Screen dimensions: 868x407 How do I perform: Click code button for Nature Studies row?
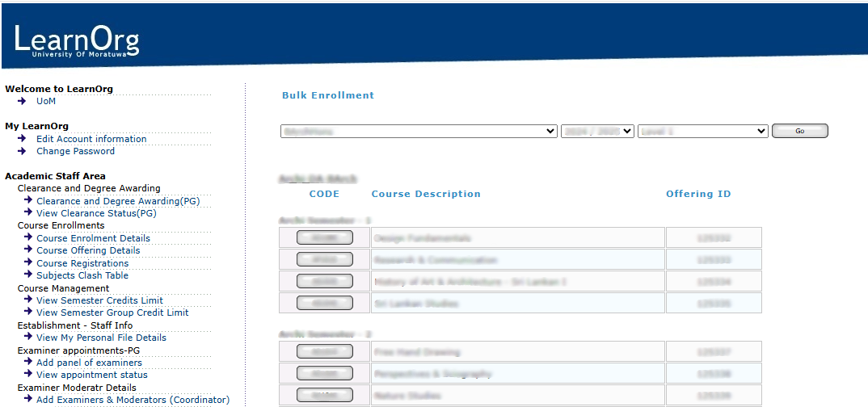(324, 396)
